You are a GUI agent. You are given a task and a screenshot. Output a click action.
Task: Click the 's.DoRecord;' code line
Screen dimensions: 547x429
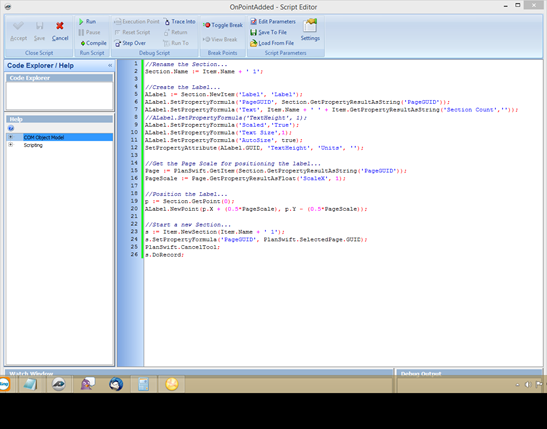coord(164,255)
